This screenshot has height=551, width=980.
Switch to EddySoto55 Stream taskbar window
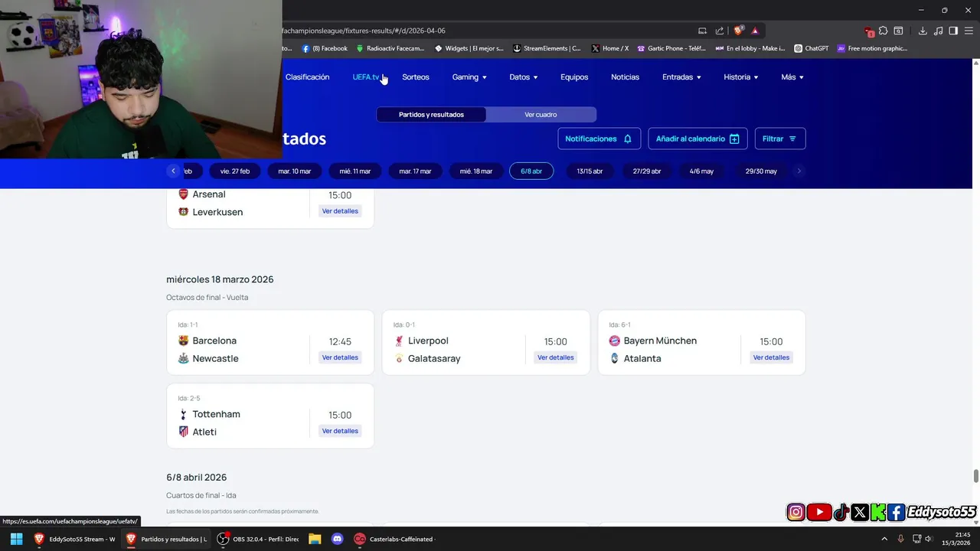(74, 539)
